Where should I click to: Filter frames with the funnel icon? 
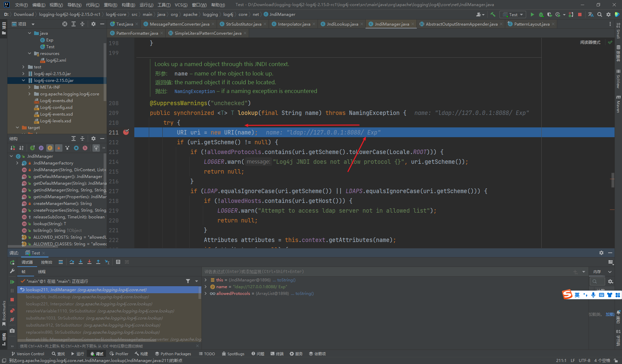click(188, 281)
